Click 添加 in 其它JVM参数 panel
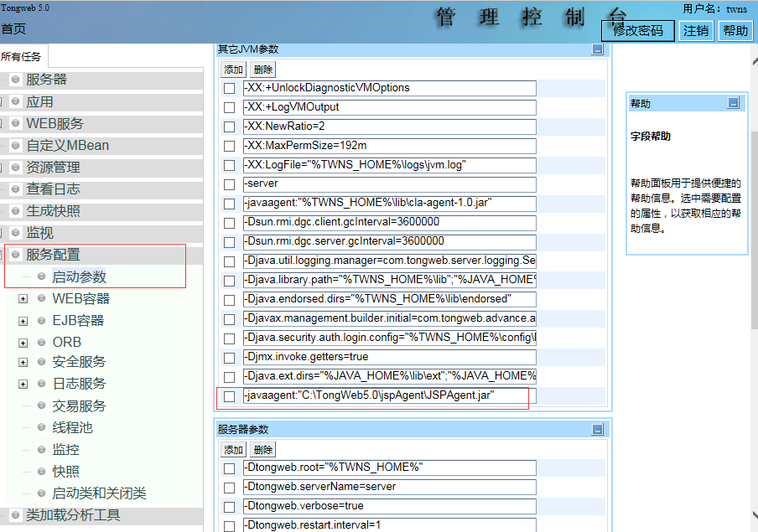758x532 pixels. (233, 70)
